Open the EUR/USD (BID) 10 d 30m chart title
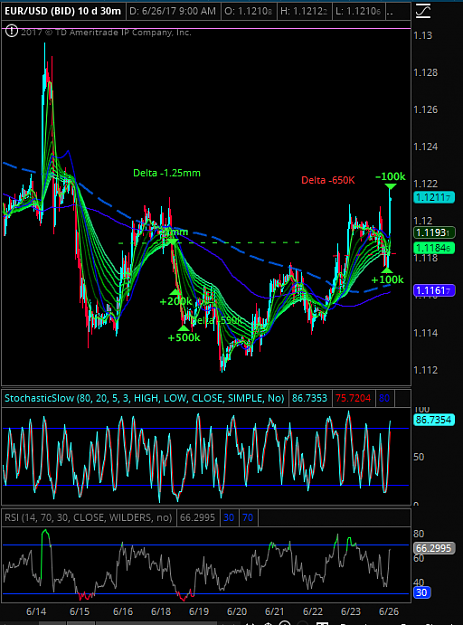 63,11
